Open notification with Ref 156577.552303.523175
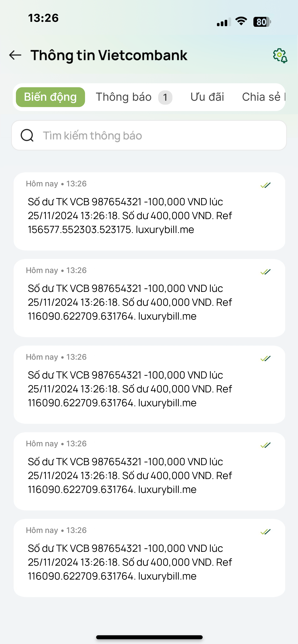 click(149, 211)
